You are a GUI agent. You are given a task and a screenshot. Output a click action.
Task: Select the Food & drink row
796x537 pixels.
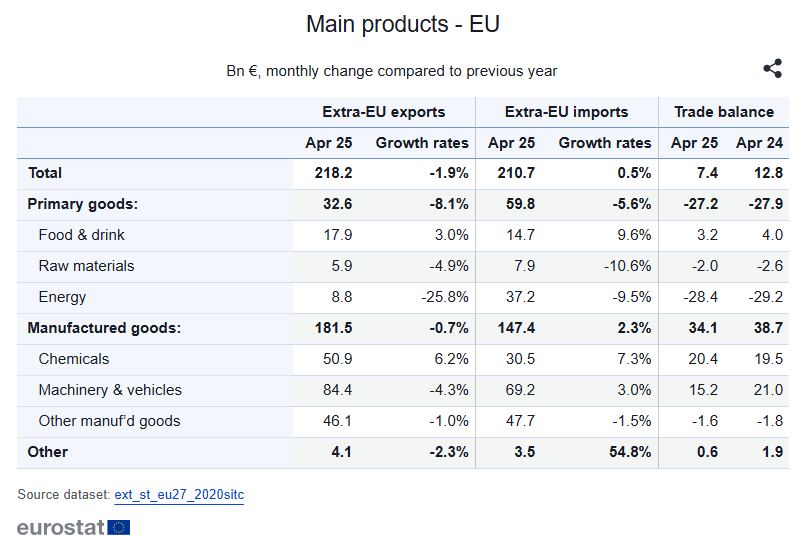pyautogui.click(x=403, y=235)
